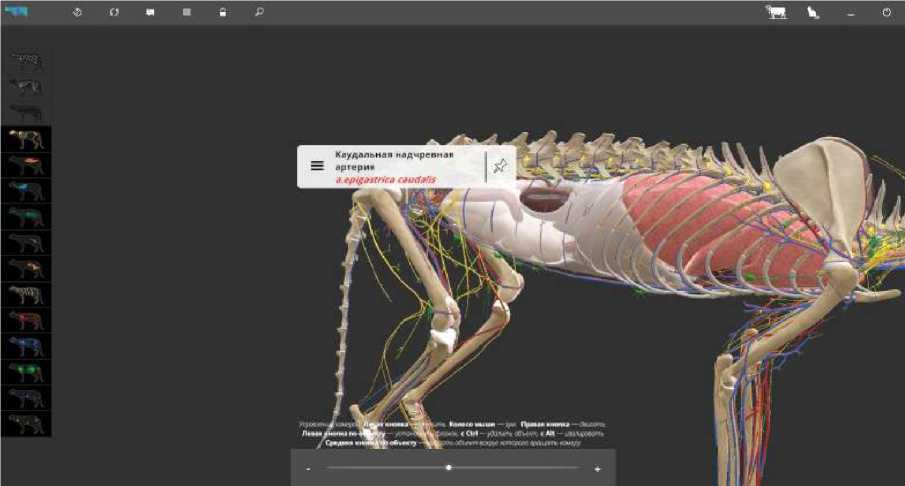Click the leftmost clock-arrow icon in toolbar
This screenshot has height=486, width=905.
78,13
